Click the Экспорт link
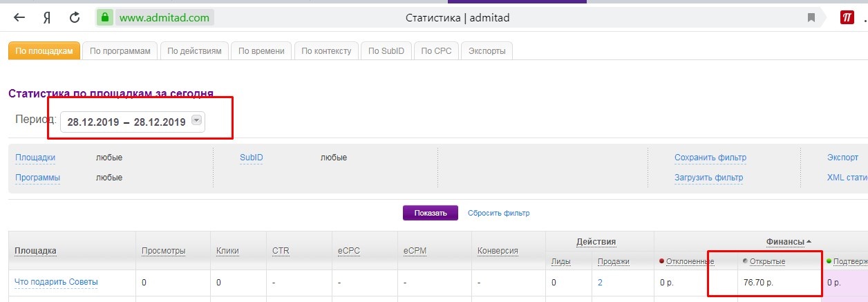868x302 pixels. click(842, 158)
